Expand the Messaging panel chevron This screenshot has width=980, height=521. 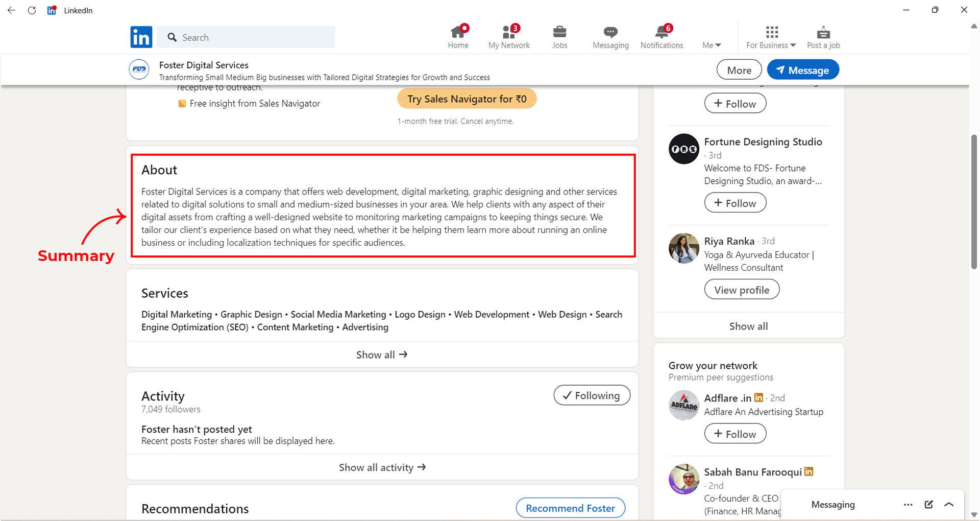click(x=949, y=505)
